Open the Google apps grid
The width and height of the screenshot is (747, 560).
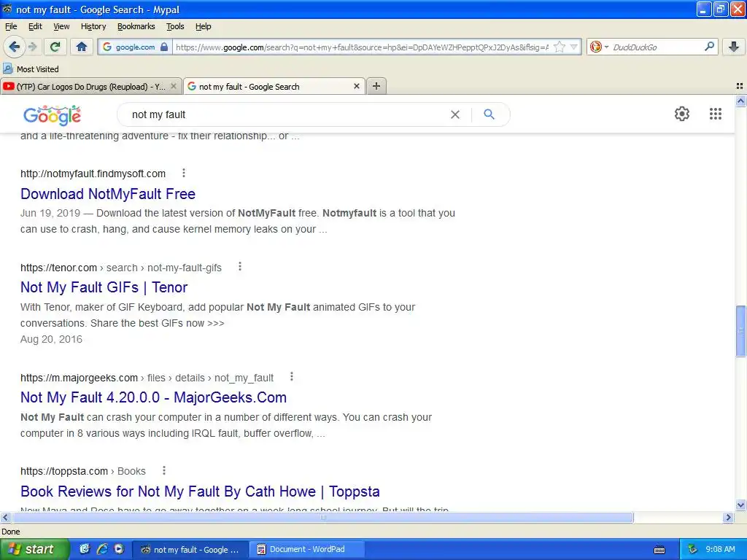tap(715, 114)
